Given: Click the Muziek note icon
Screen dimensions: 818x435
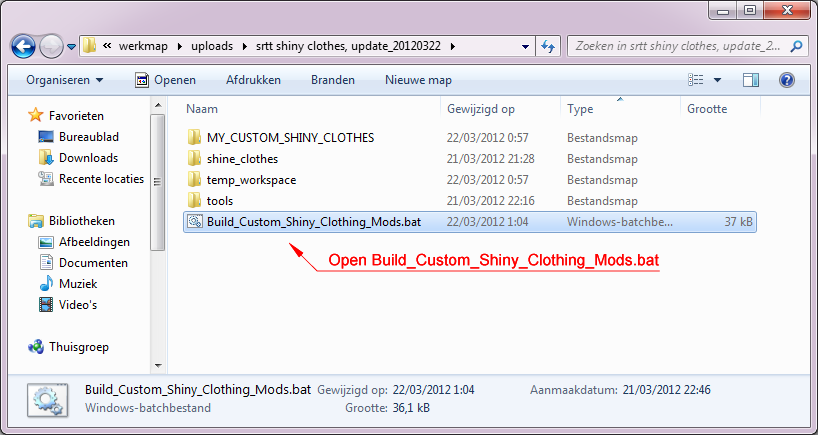Looking at the screenshot, I should (46, 284).
